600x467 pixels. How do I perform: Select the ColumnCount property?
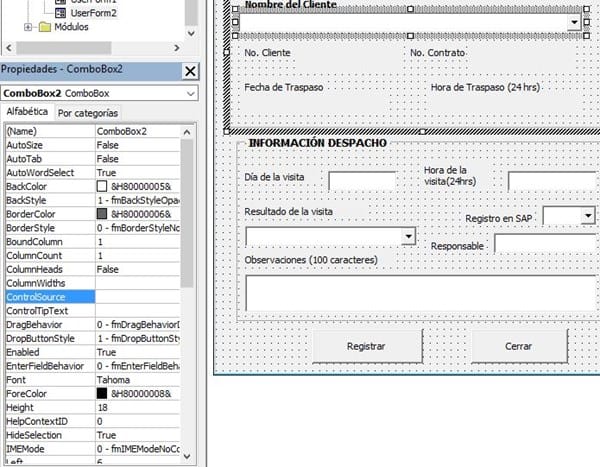50,255
